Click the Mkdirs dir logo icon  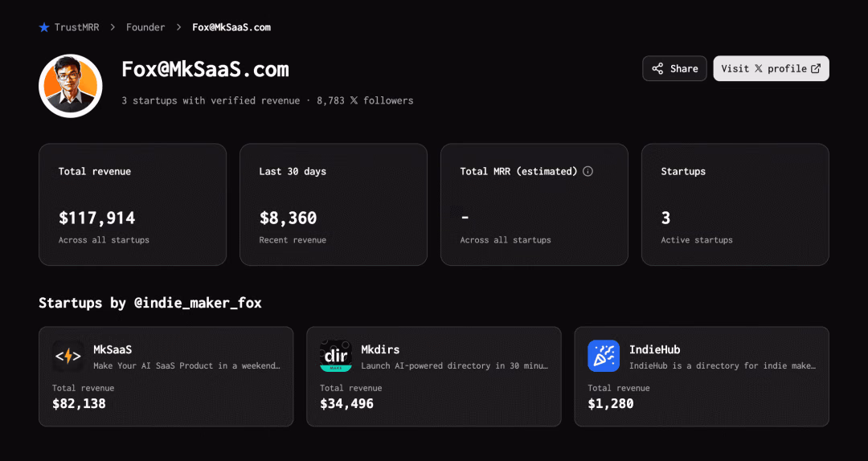[336, 356]
